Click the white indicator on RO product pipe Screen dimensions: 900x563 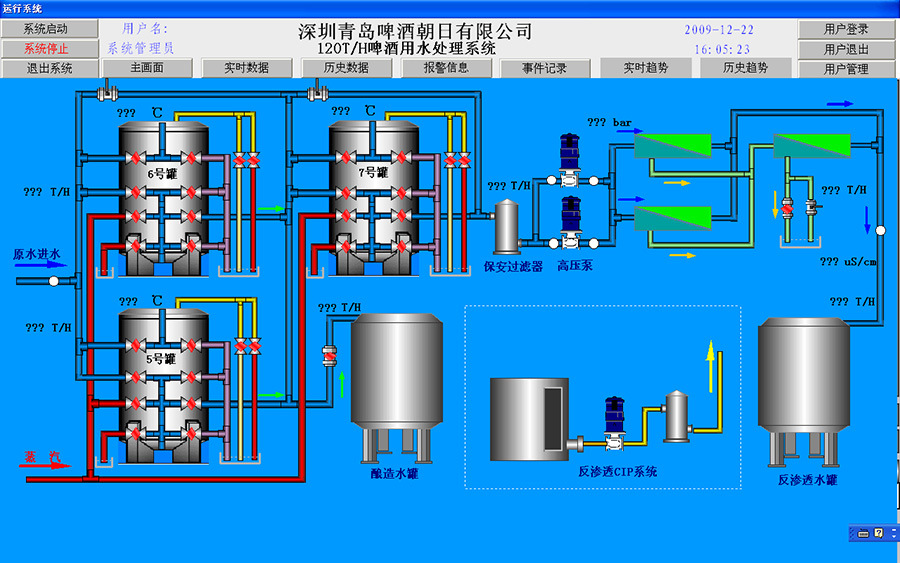click(880, 230)
